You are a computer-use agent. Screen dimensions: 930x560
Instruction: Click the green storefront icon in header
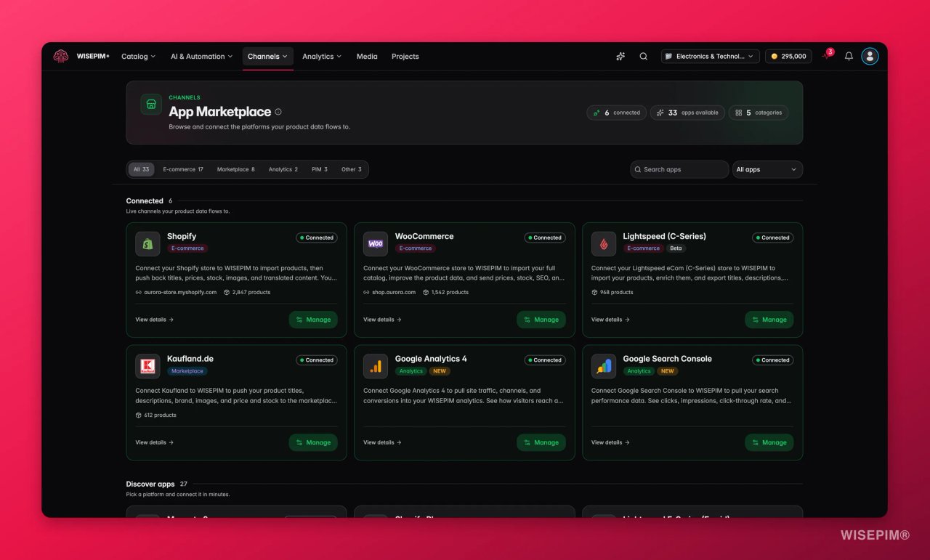[151, 104]
